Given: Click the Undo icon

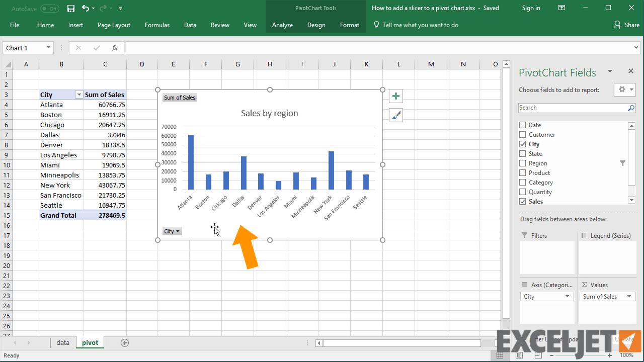Looking at the screenshot, I should pyautogui.click(x=85, y=8).
